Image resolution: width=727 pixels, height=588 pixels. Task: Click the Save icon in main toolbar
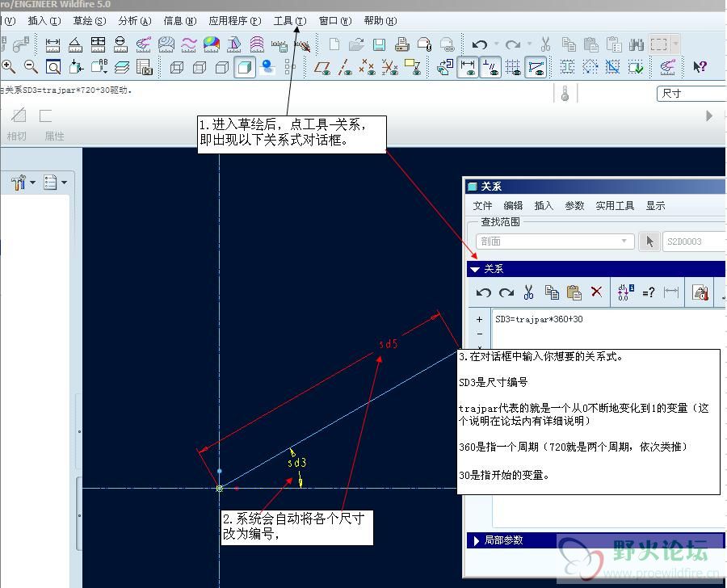pyautogui.click(x=380, y=44)
